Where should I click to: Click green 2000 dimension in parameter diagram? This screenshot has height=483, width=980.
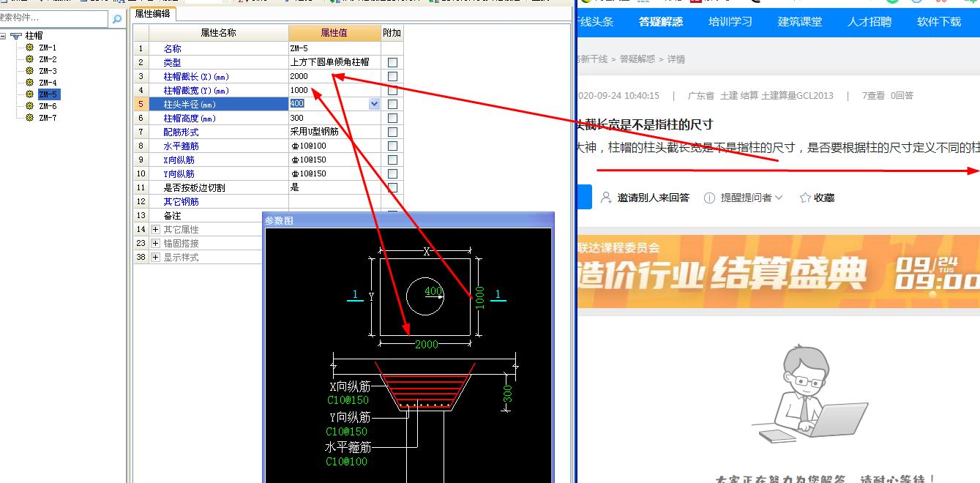tap(427, 344)
